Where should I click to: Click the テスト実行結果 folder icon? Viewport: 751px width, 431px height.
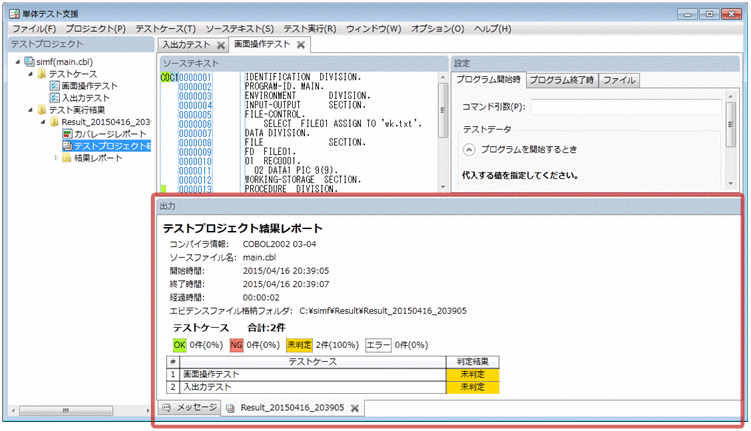click(42, 110)
